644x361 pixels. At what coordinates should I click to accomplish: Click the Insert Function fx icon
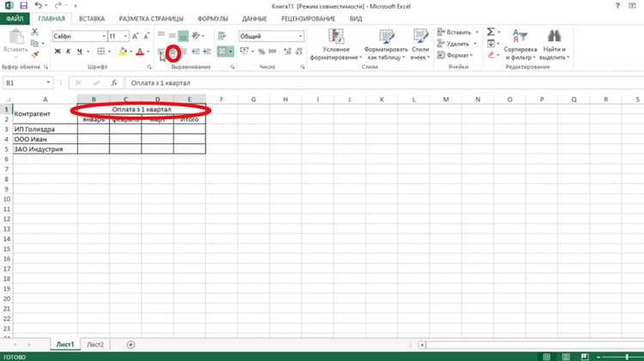tap(113, 83)
